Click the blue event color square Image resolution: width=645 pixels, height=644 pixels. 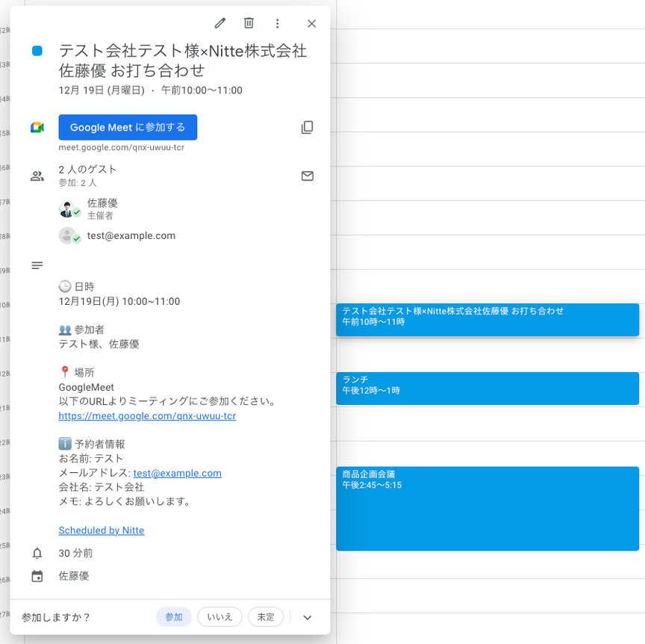pos(37,51)
